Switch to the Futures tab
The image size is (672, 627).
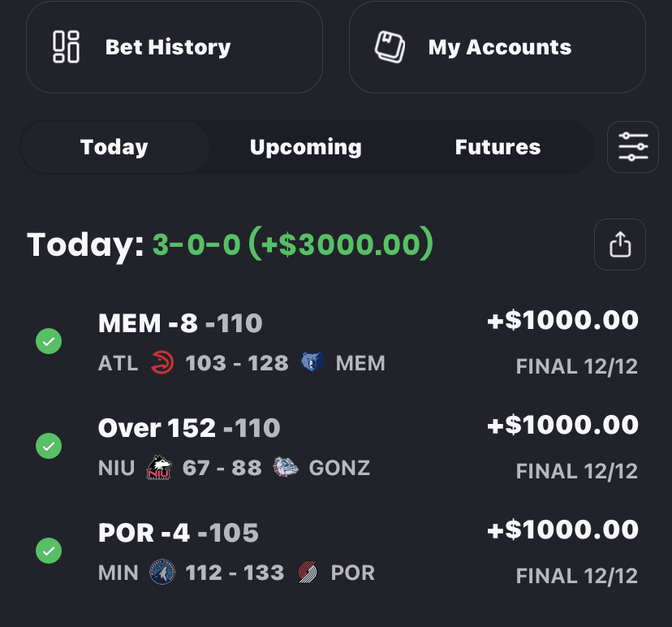498,147
